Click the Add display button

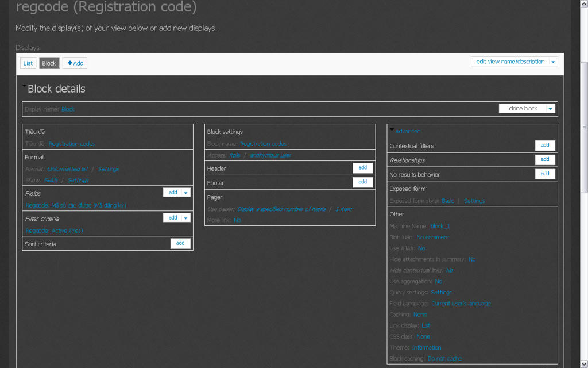pyautogui.click(x=75, y=63)
